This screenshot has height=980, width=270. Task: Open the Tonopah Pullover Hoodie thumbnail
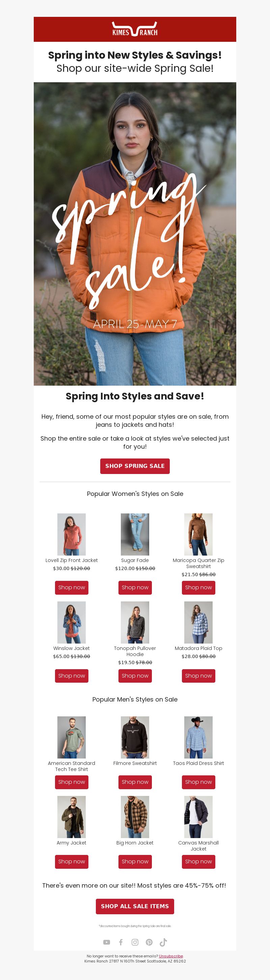pyautogui.click(x=135, y=622)
